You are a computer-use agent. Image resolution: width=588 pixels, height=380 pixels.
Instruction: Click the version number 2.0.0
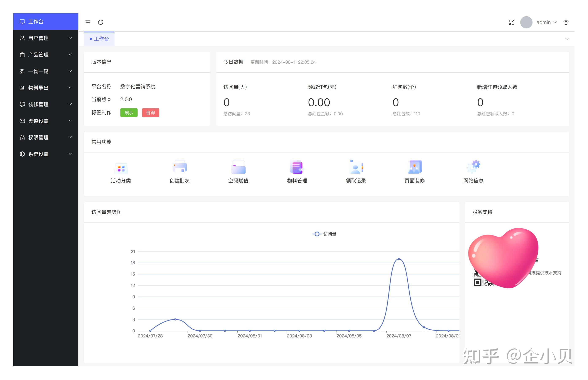coord(126,99)
